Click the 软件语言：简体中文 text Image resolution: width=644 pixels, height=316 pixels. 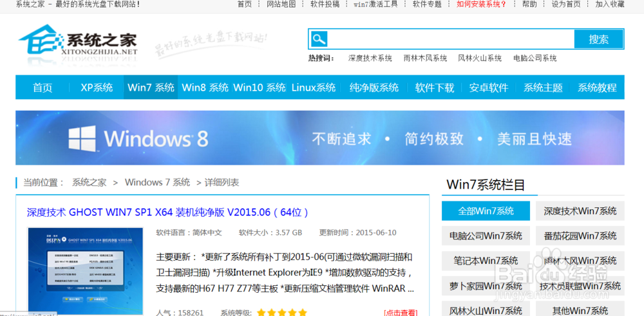click(189, 233)
